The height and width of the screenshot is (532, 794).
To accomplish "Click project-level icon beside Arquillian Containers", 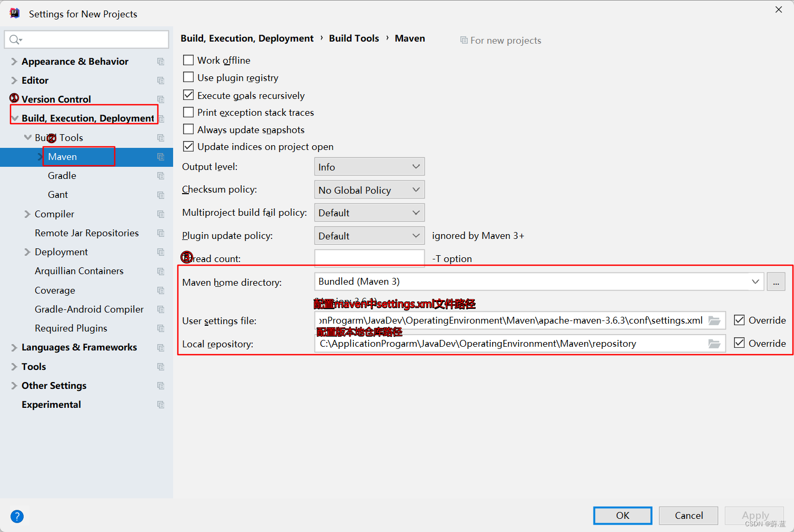I will click(161, 271).
